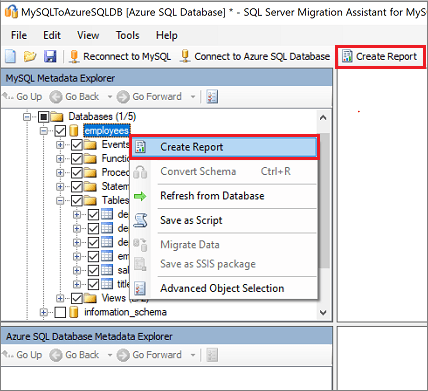The image size is (428, 391).
Task: Collapse the employees database node
Action: click(x=44, y=131)
